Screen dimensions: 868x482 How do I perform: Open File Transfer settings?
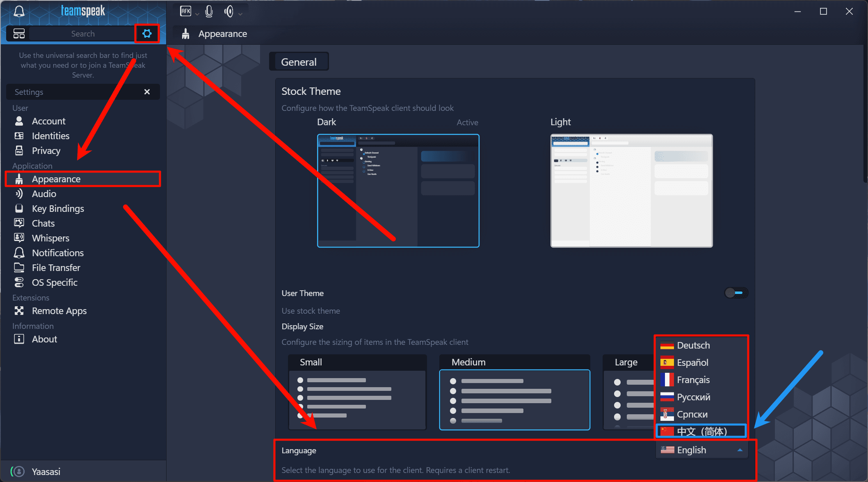(82, 268)
